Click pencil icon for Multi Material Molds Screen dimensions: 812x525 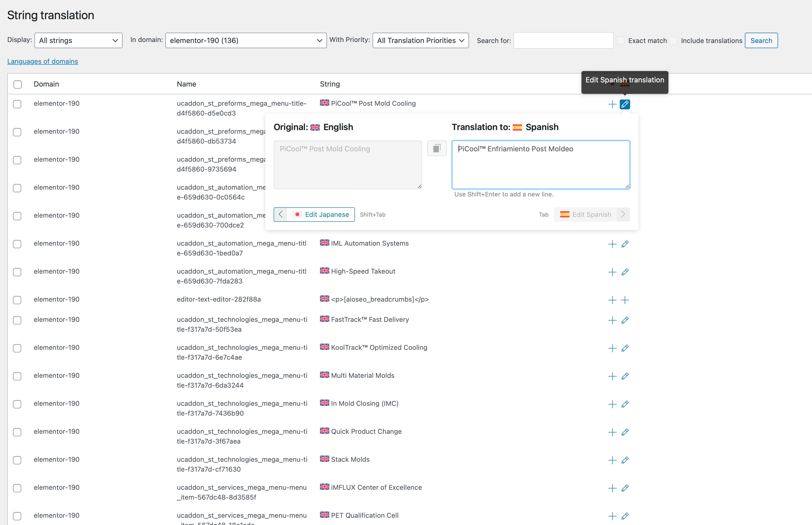pyautogui.click(x=624, y=376)
